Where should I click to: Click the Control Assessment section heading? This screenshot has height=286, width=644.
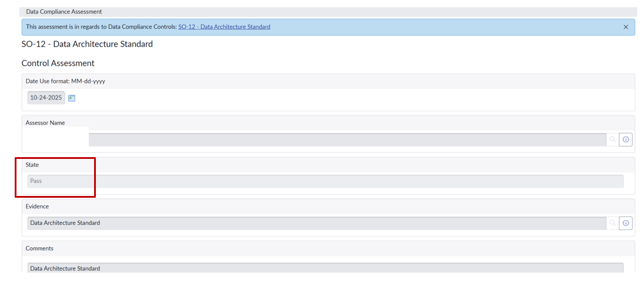[x=58, y=63]
